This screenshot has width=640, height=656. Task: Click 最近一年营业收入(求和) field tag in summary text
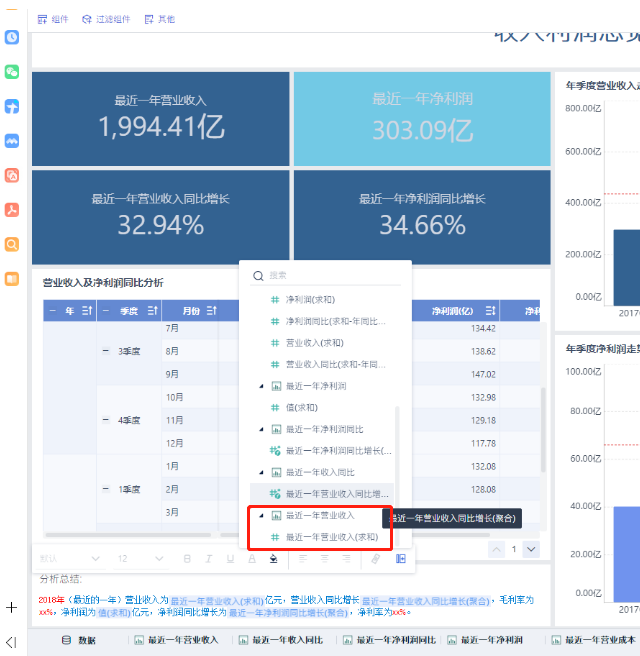click(x=217, y=601)
